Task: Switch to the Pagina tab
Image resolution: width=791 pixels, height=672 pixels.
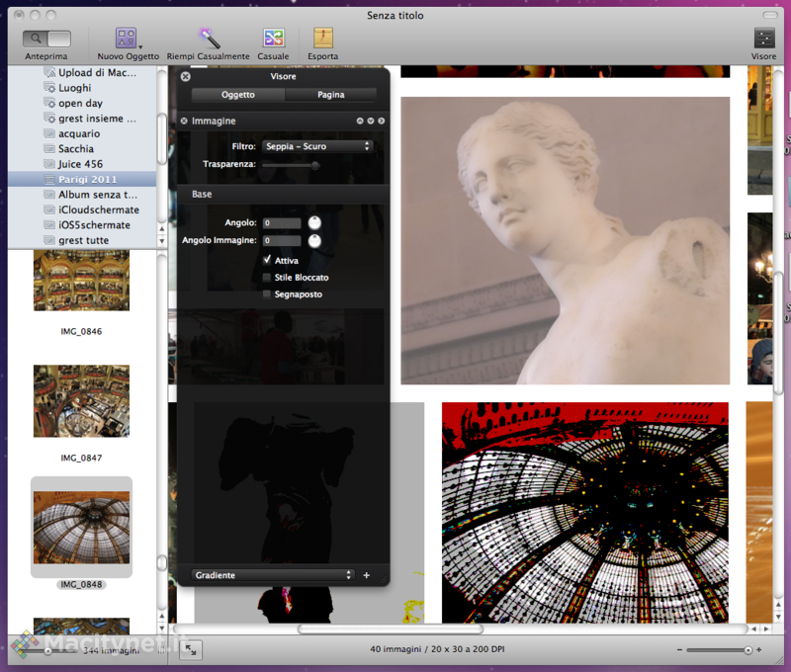Action: (330, 95)
